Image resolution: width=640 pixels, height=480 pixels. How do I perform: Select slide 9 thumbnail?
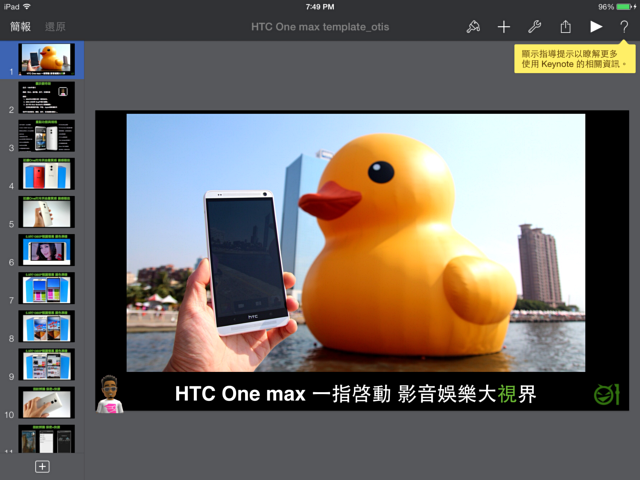point(47,364)
